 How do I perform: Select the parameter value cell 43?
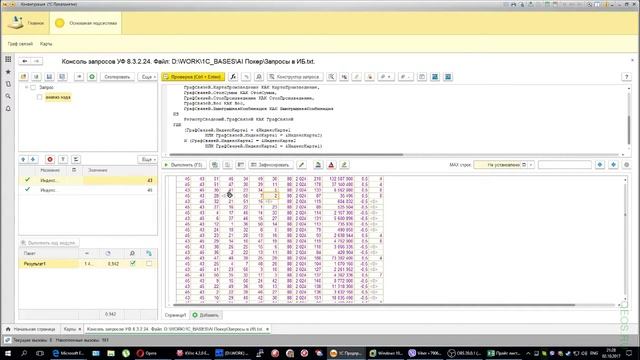[120, 180]
